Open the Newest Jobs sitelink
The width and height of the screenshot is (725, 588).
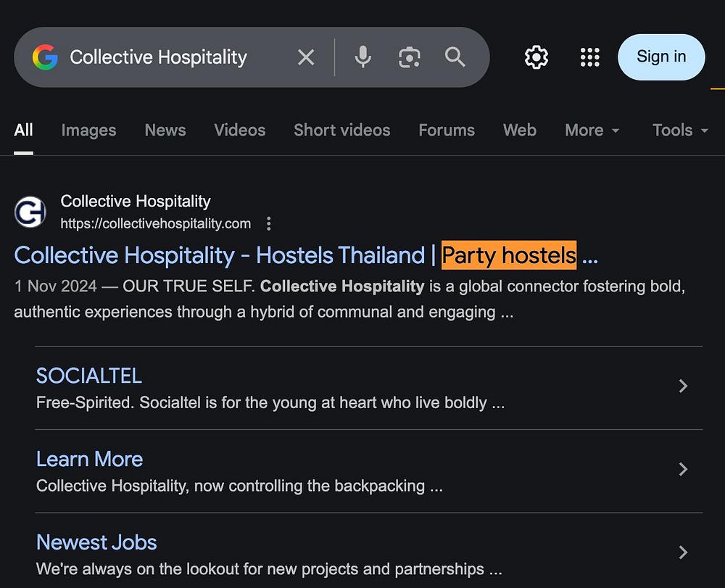coord(96,542)
